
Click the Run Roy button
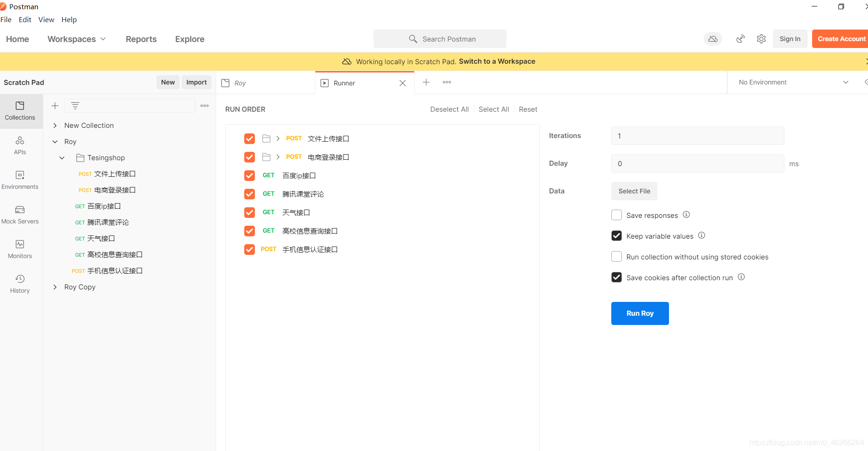pos(640,313)
